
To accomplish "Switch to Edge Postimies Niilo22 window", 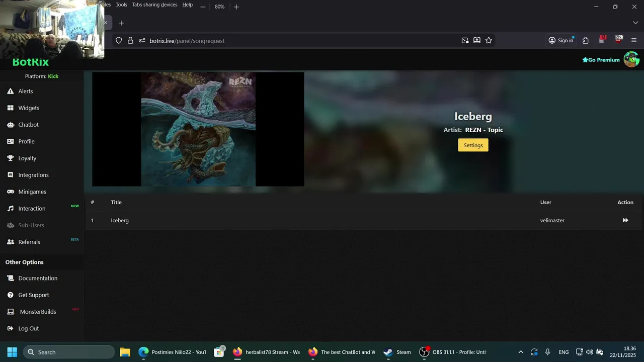I will (x=173, y=352).
